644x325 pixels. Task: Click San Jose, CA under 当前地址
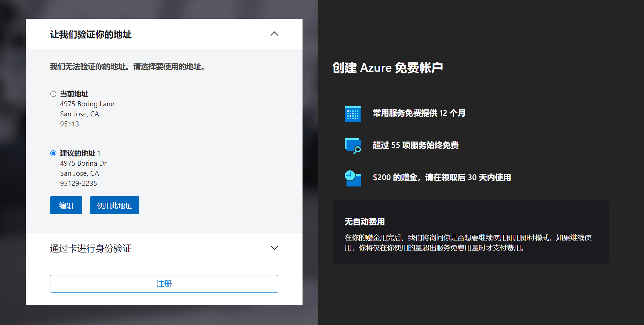coord(80,114)
